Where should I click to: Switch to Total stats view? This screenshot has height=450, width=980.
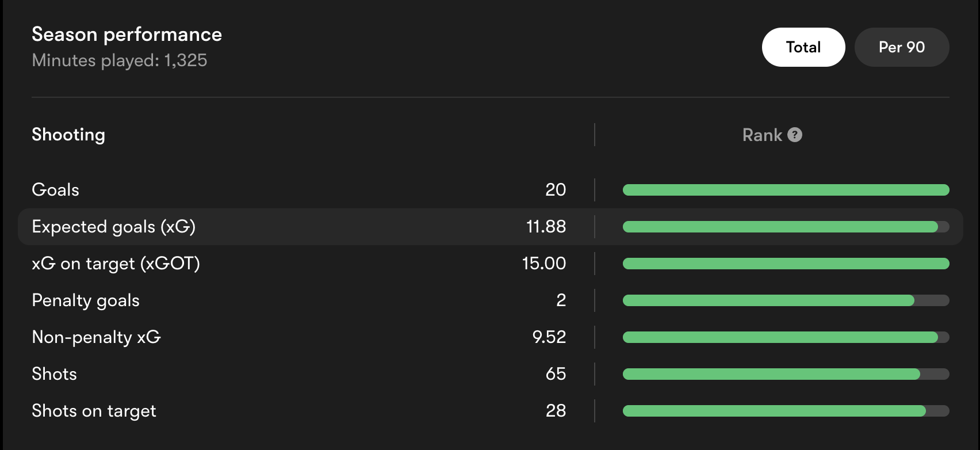803,47
